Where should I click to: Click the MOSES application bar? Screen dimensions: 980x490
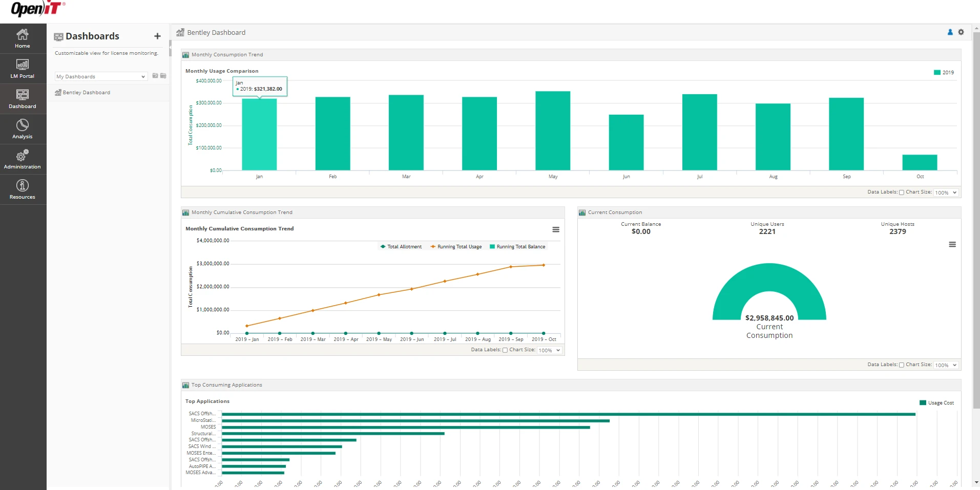pyautogui.click(x=406, y=427)
